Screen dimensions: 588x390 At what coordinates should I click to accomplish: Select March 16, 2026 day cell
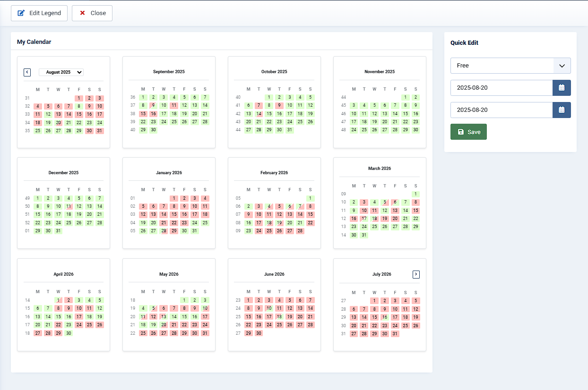point(354,219)
